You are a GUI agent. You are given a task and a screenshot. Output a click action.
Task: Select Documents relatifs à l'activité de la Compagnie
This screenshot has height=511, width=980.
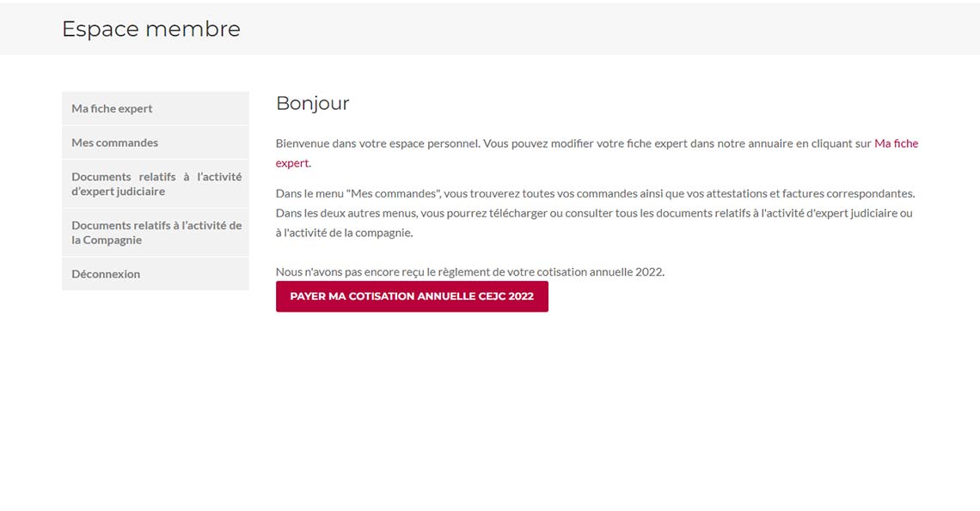pos(155,233)
